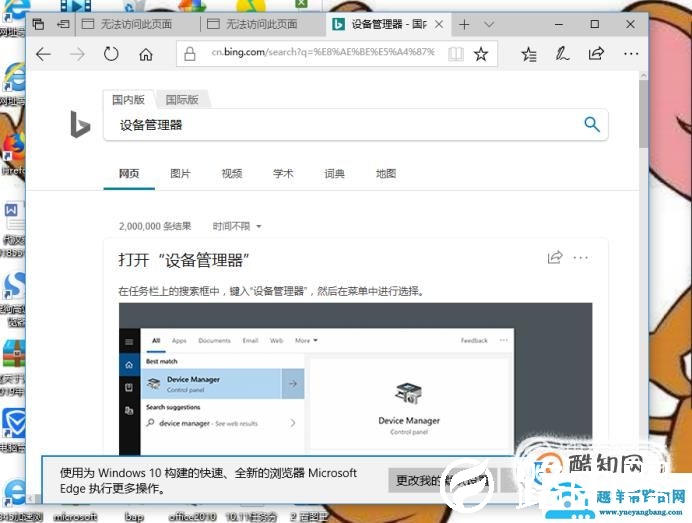Click the address bar URL

click(323, 52)
